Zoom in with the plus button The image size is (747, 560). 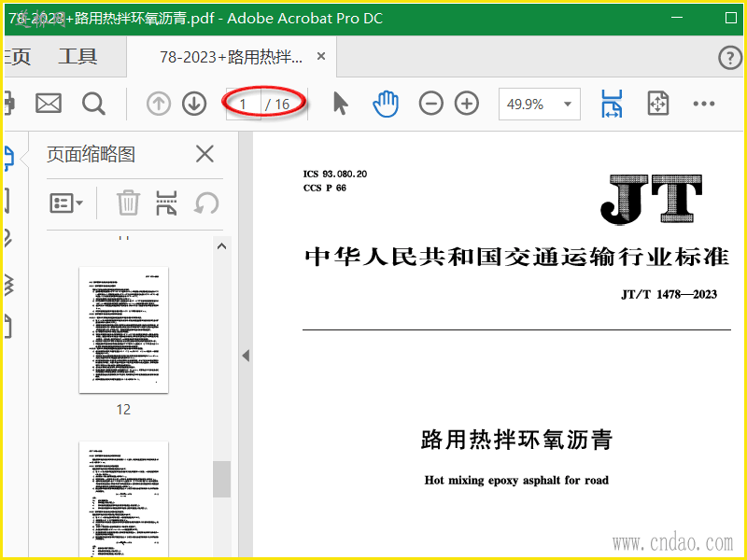[x=467, y=104]
